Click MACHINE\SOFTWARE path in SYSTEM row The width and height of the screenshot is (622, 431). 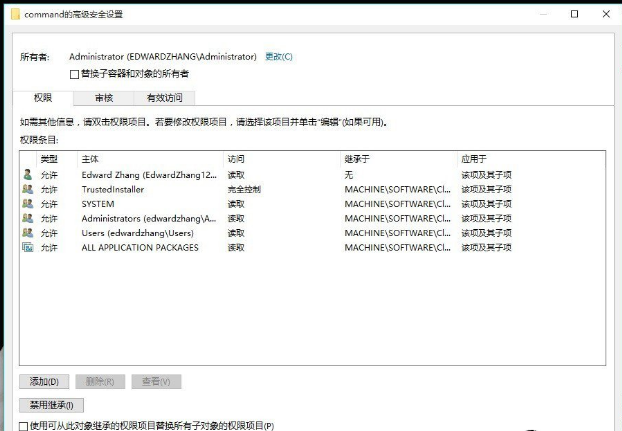point(397,204)
